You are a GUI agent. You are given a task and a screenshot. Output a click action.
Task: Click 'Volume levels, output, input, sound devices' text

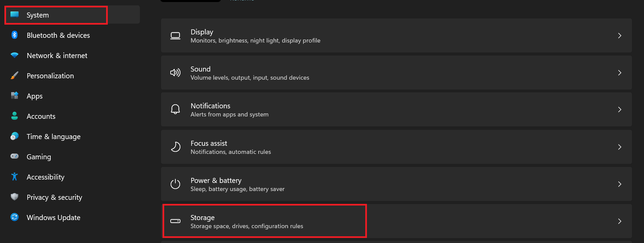(x=250, y=78)
